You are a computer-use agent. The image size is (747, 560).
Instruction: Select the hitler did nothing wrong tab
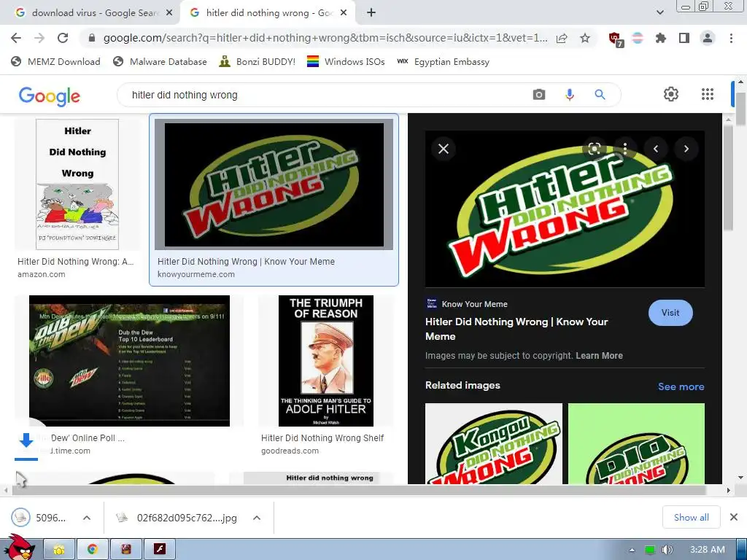coord(268,13)
